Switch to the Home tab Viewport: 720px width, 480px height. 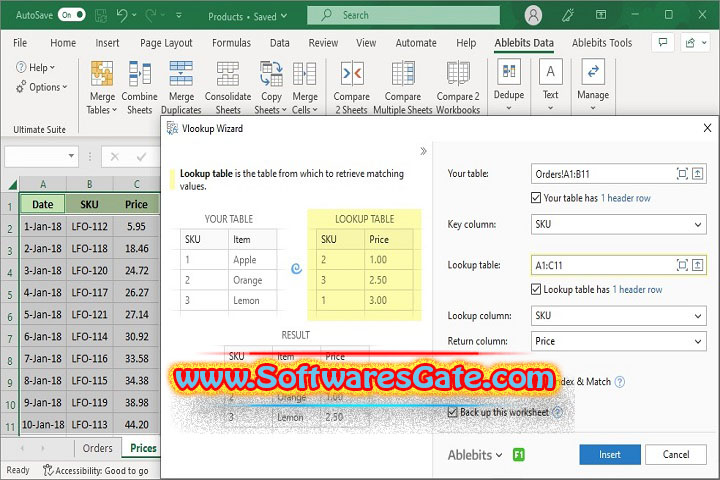pos(63,43)
